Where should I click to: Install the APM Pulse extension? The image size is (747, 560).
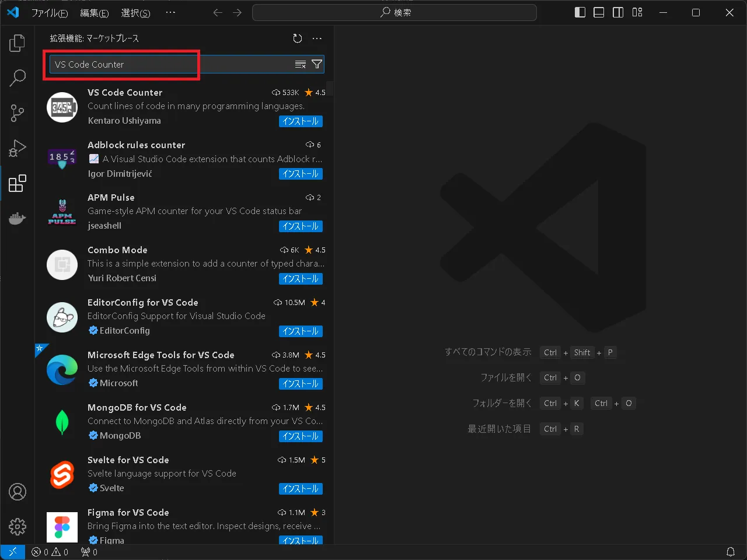pos(301,226)
